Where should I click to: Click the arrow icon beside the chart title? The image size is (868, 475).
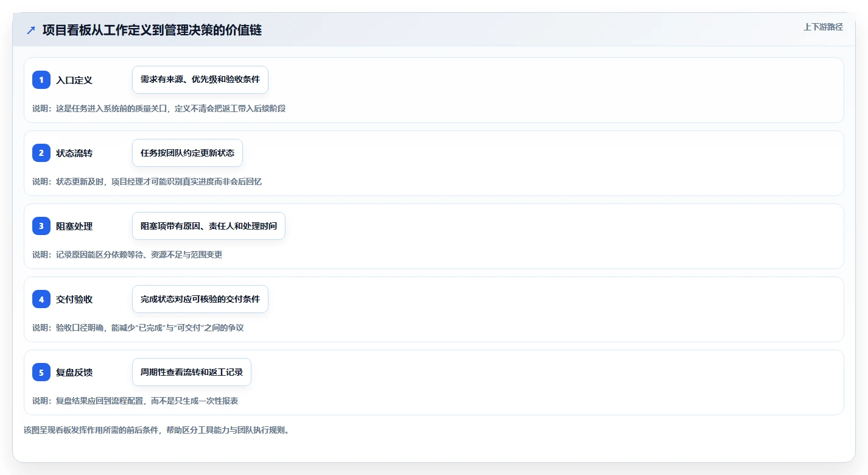[x=31, y=30]
